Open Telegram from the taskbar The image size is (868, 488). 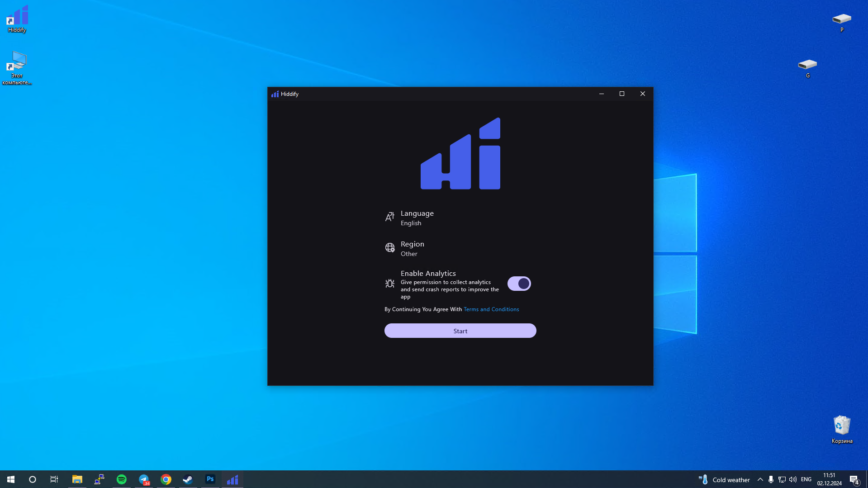coord(144,479)
